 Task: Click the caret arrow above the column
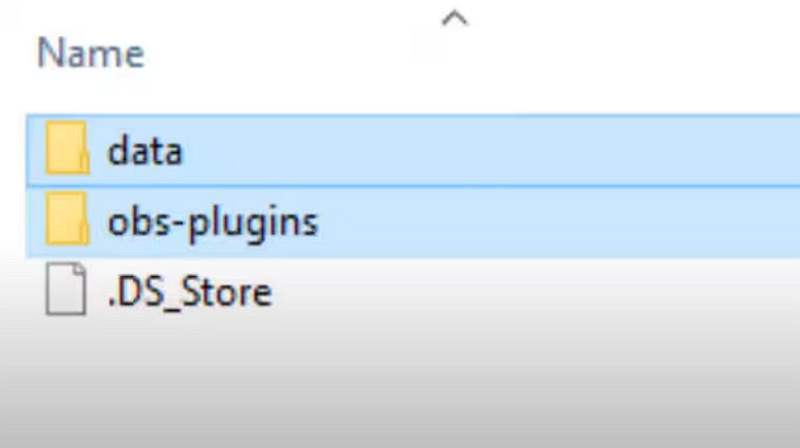pos(455,19)
